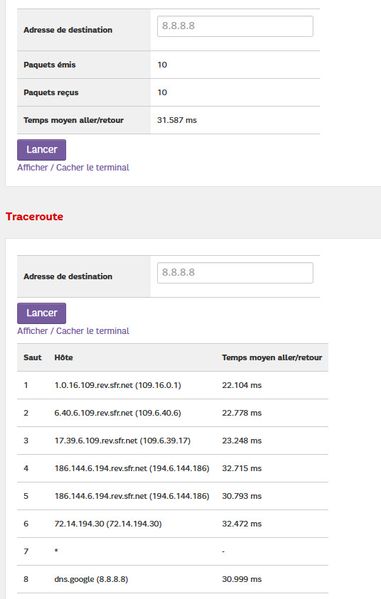
Task: Select the 23.248 ms time value
Action: click(242, 440)
